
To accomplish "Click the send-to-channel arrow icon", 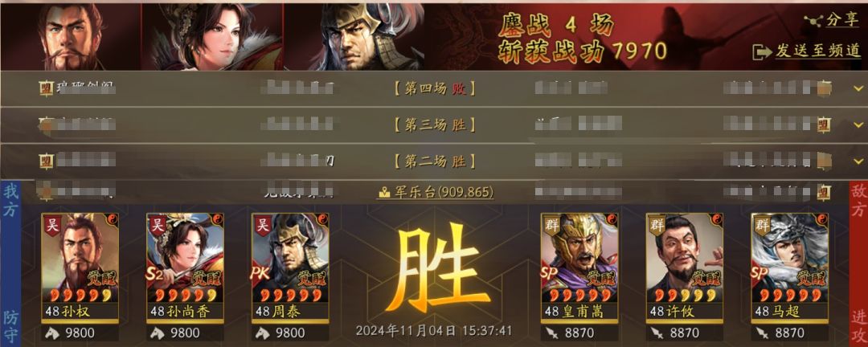I will coord(762,51).
